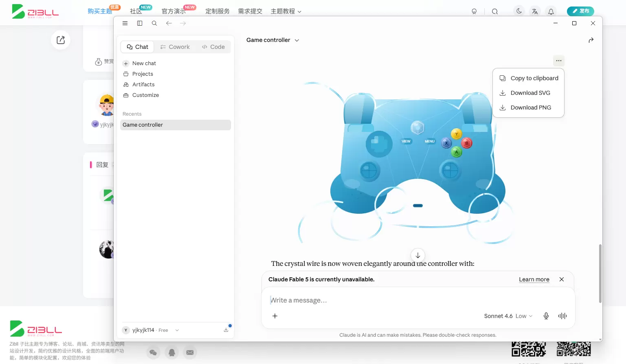Image resolution: width=626 pixels, height=364 pixels.
Task: Open 购买主题 in website nav
Action: pos(100,11)
